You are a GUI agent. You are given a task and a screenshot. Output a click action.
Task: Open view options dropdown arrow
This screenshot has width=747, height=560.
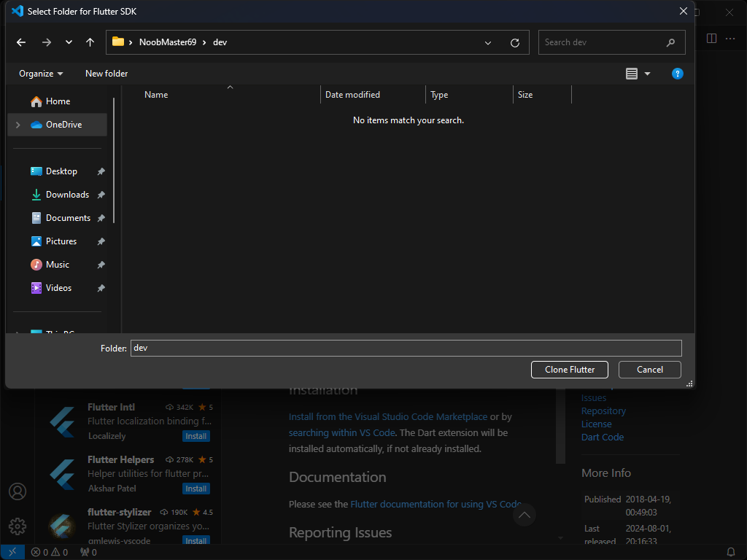coord(648,74)
